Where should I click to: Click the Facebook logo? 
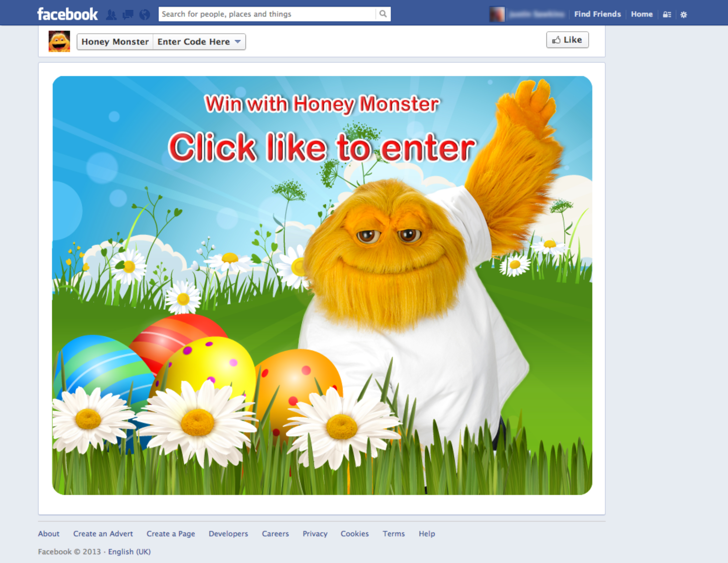(x=67, y=14)
